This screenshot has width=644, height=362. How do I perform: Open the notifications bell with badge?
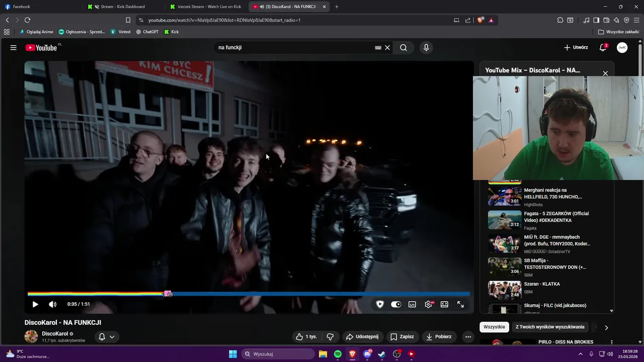pos(603,47)
